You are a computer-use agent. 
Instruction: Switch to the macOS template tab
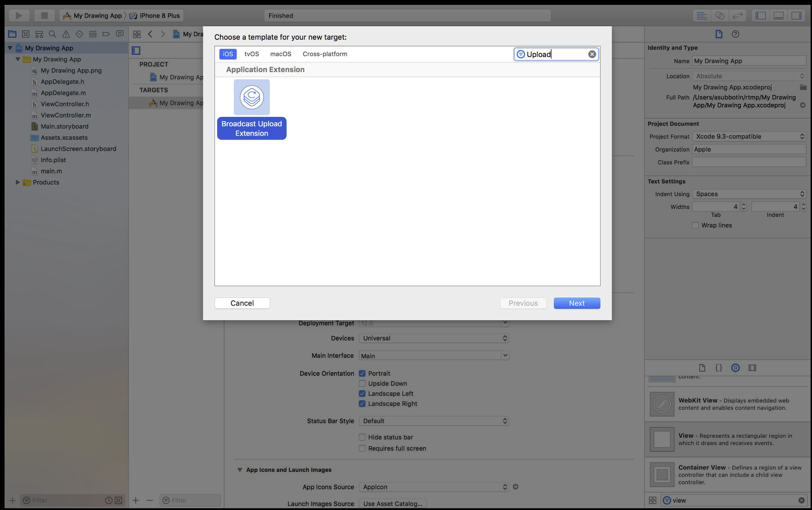280,54
